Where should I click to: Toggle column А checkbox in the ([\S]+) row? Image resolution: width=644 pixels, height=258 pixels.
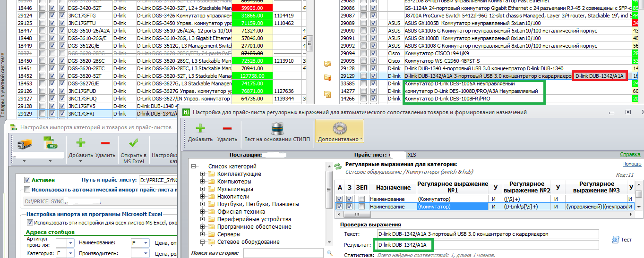point(340,199)
